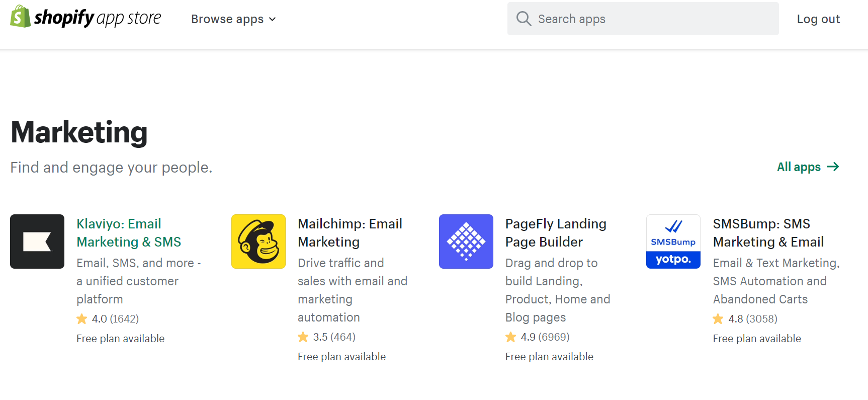
Task: Open the SMSBump by Yotpo icon
Action: coord(673,242)
